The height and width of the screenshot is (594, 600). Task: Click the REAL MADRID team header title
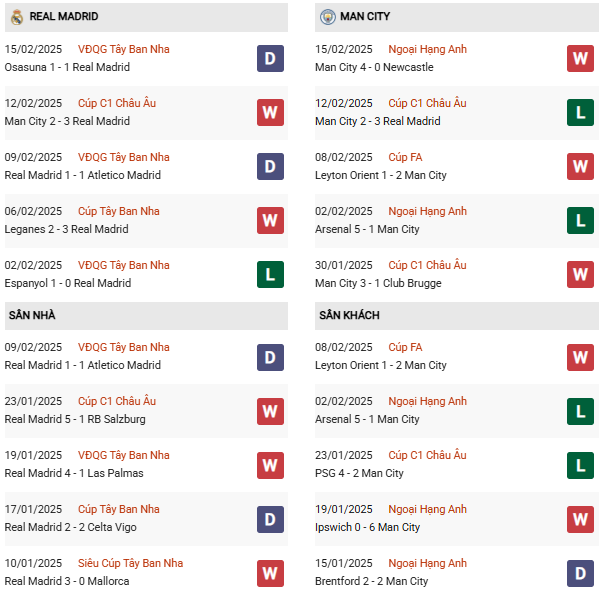coord(64,17)
